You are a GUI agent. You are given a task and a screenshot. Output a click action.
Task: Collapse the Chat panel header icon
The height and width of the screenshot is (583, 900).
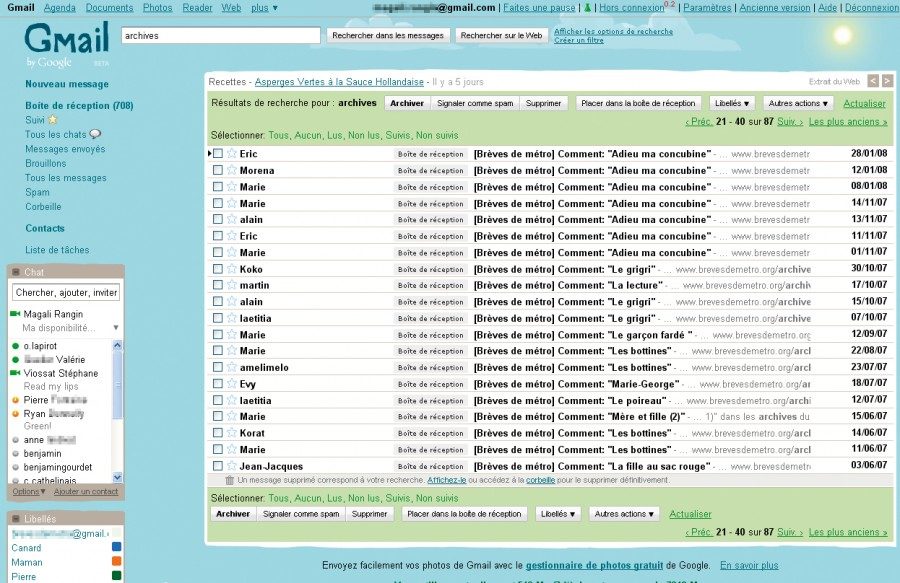16,272
